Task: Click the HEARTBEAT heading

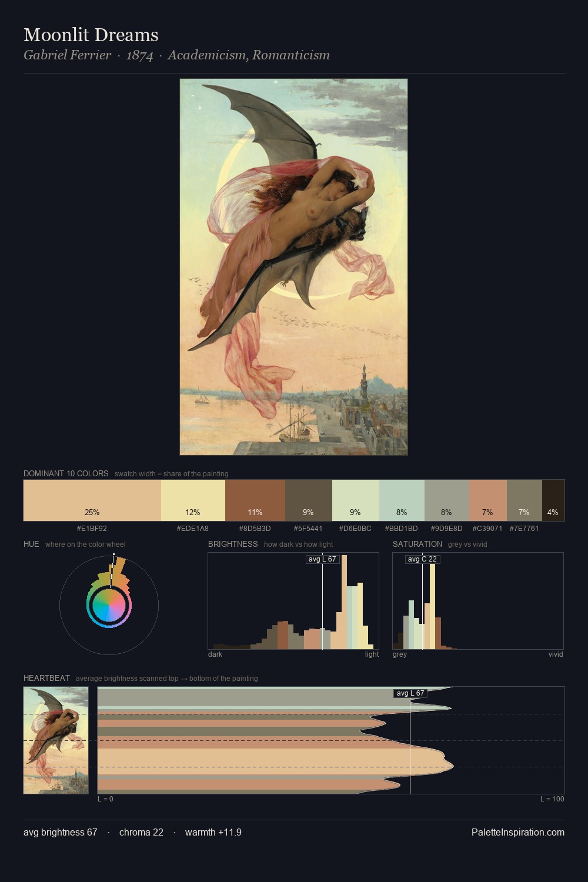Action: pyautogui.click(x=46, y=678)
